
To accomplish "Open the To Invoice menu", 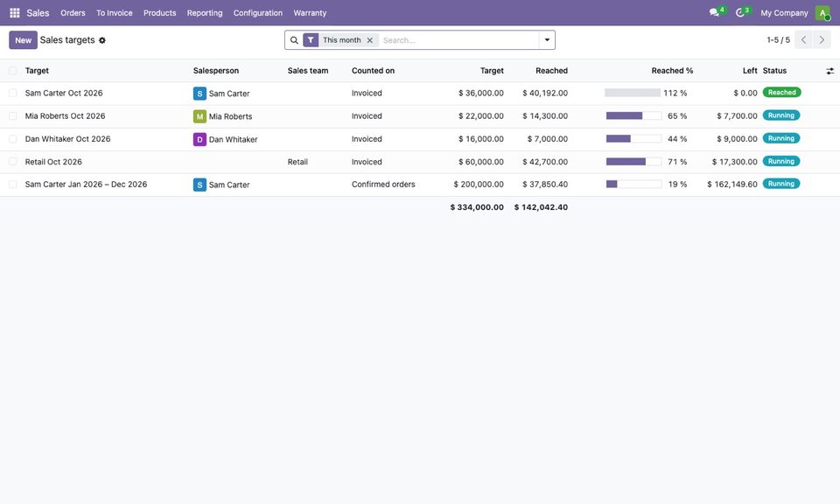I will click(114, 13).
